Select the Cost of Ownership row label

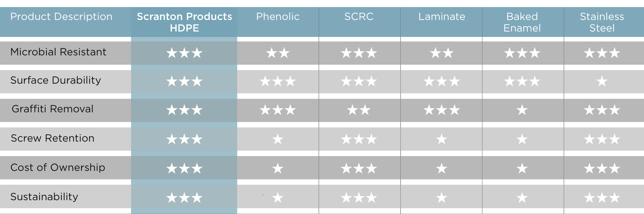point(58,167)
